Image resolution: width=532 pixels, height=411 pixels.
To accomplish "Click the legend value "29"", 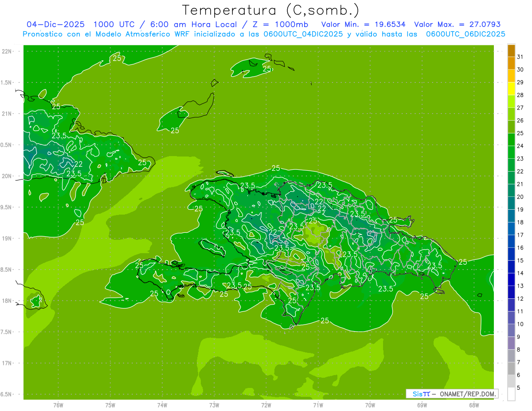I will 520,82.
